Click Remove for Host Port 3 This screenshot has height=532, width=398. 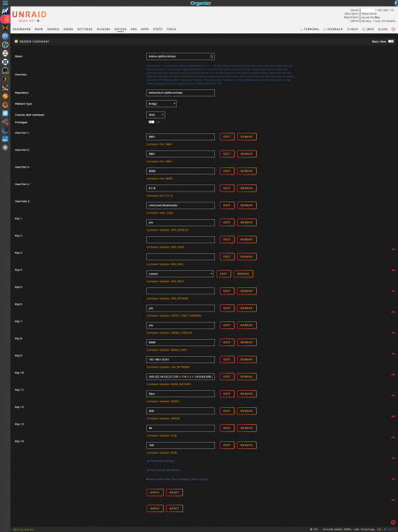coord(247,171)
